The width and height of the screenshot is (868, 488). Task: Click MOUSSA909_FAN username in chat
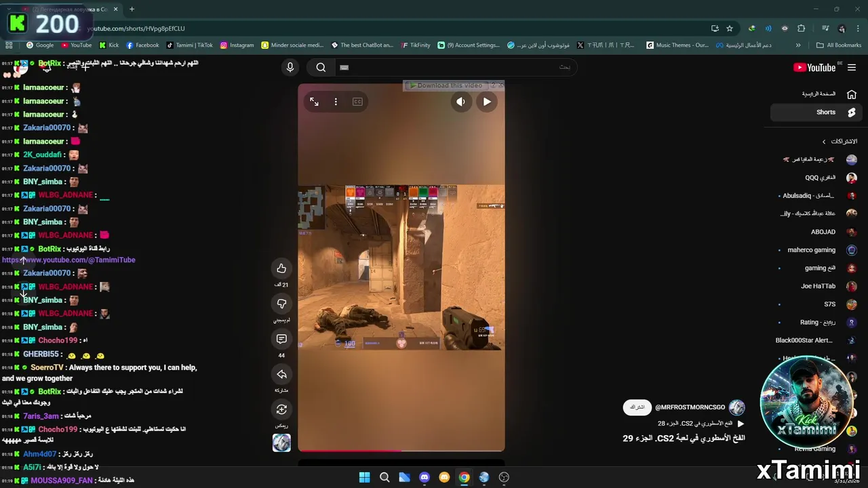[61, 481]
